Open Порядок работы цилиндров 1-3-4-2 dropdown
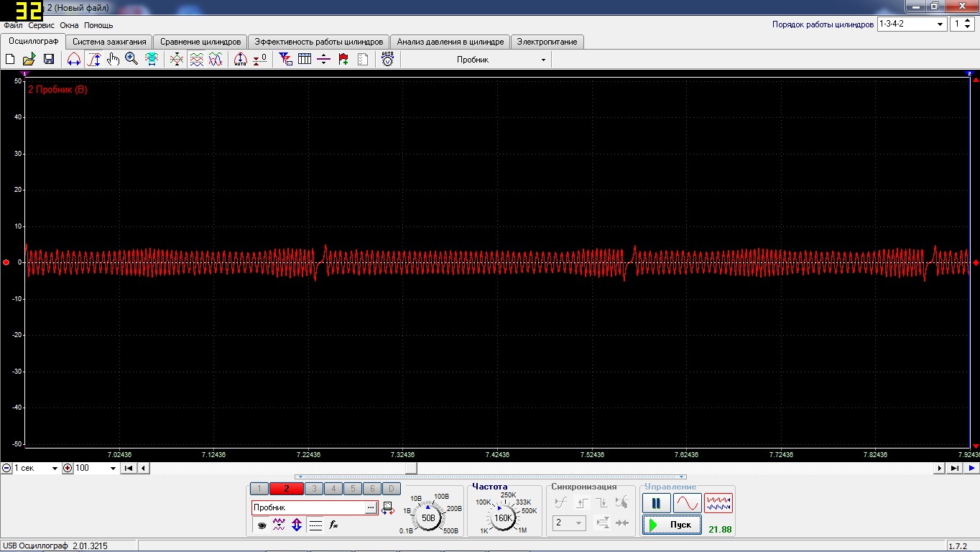 [x=912, y=24]
